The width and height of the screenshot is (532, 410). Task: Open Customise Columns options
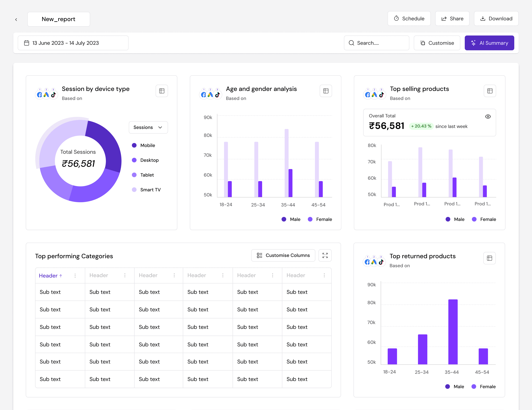point(283,255)
